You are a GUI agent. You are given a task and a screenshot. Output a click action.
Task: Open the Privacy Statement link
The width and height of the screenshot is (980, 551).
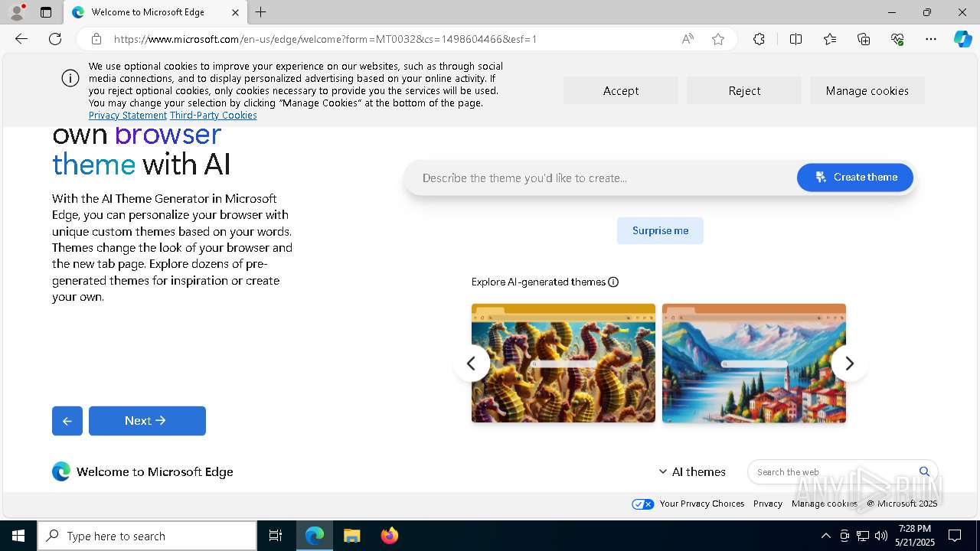tap(128, 116)
